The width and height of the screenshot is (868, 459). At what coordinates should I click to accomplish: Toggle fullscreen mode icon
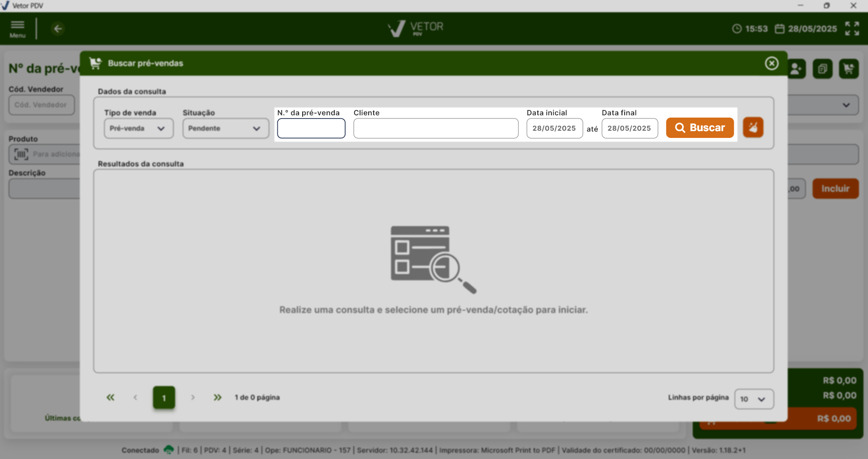852,28
